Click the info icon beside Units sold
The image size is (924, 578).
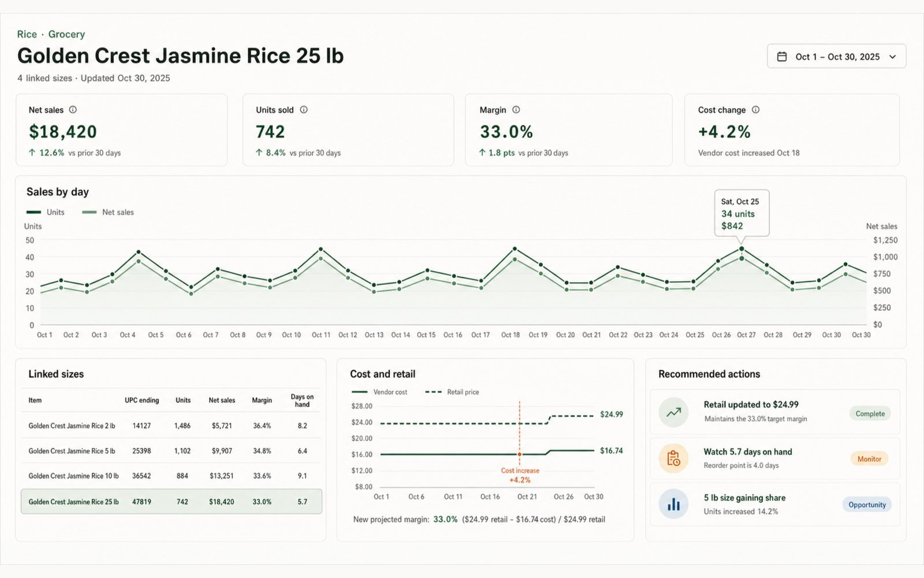click(x=304, y=110)
